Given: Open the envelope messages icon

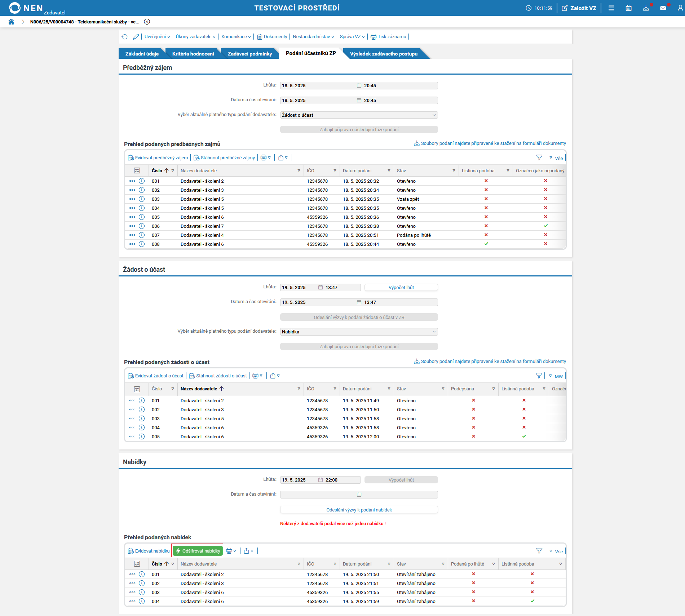Looking at the screenshot, I should coord(663,8).
